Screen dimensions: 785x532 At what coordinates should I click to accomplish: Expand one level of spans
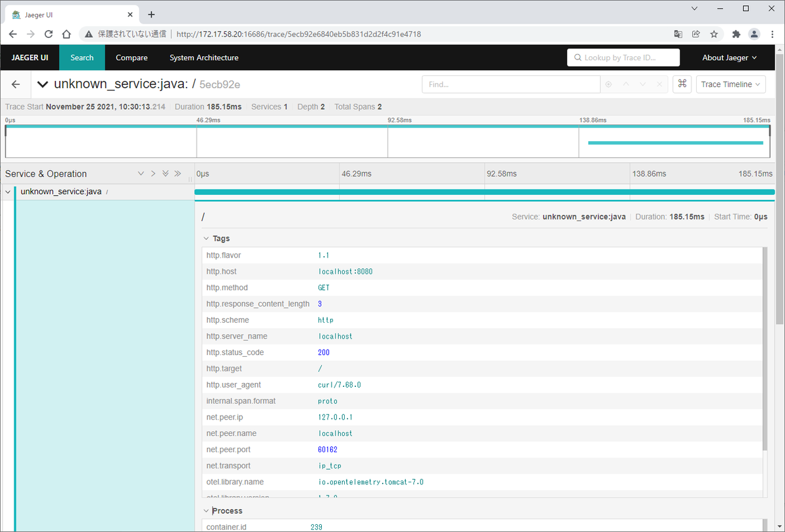point(141,174)
